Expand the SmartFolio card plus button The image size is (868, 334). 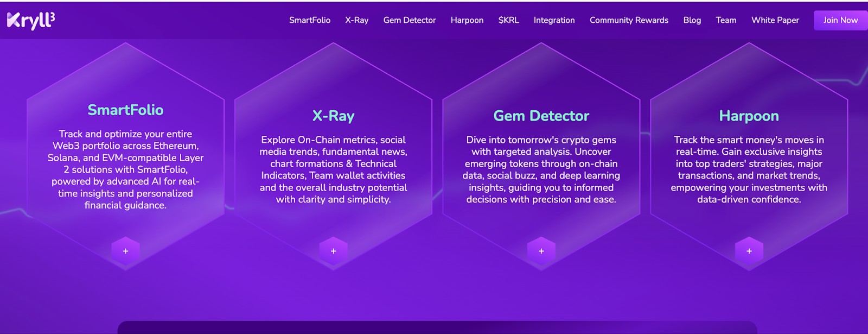tap(125, 251)
